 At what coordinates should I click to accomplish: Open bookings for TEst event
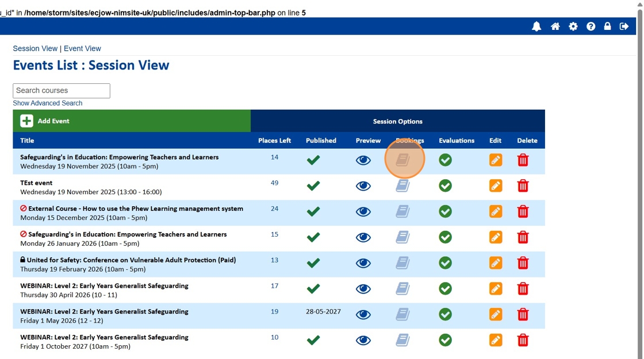click(402, 186)
